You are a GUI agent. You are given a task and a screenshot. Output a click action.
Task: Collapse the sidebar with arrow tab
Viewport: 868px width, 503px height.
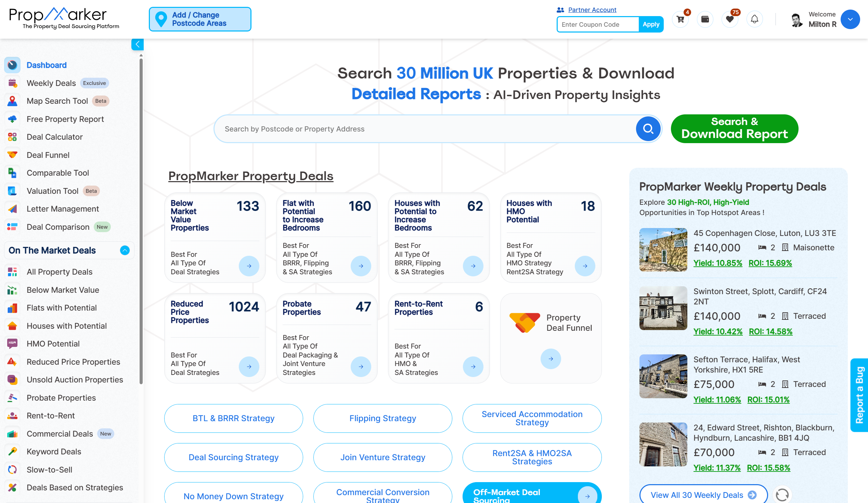tap(138, 44)
